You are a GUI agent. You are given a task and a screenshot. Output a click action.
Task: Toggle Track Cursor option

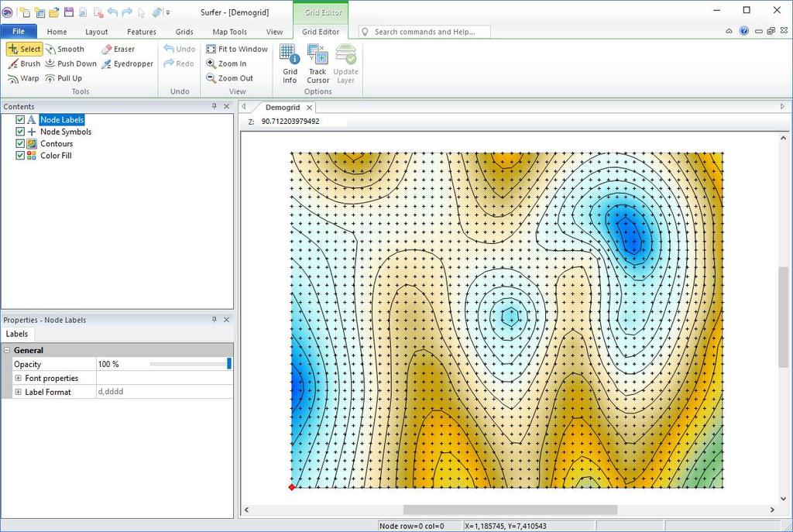pyautogui.click(x=318, y=63)
